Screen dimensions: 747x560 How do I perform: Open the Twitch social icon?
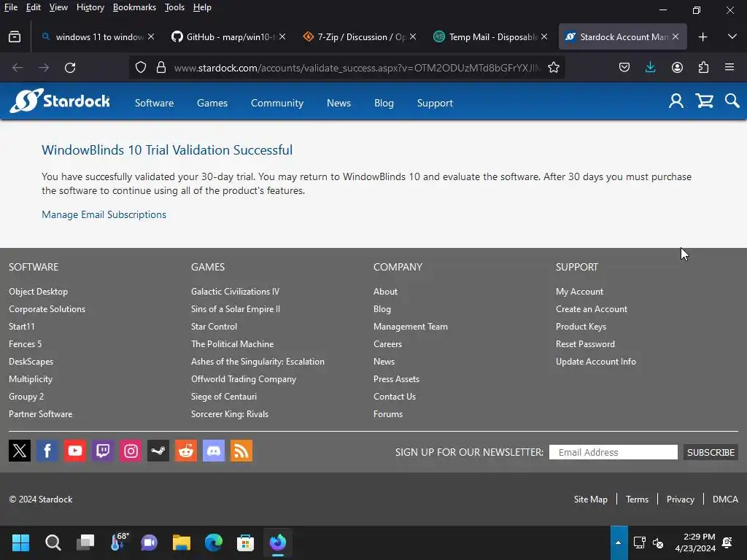point(103,451)
